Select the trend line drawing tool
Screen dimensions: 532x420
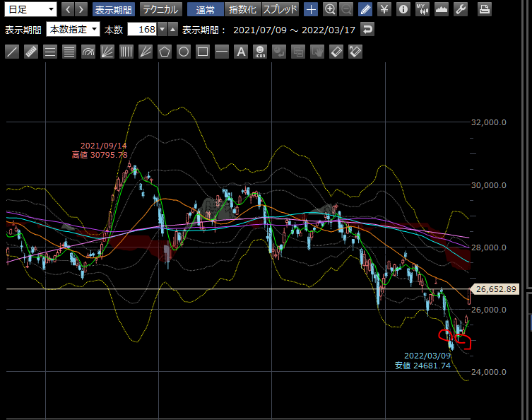(x=12, y=52)
